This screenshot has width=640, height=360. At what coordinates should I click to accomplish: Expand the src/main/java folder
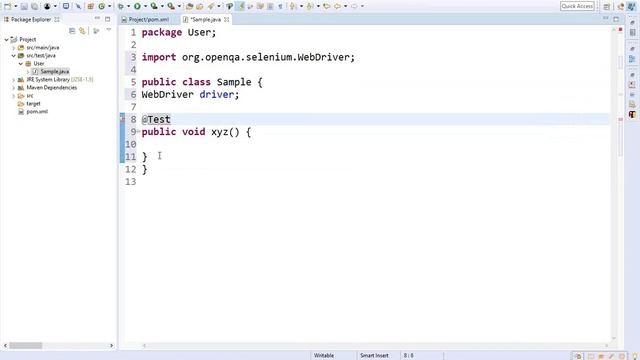pos(13,48)
